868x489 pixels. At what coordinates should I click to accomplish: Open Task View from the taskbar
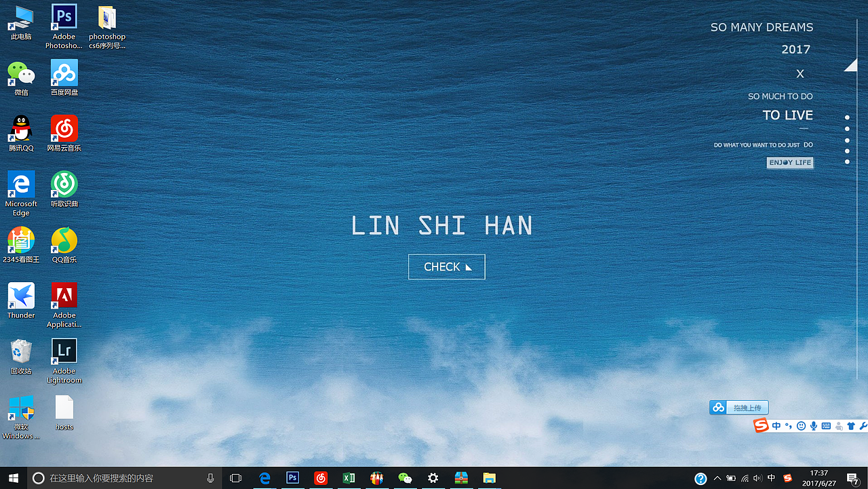click(235, 478)
